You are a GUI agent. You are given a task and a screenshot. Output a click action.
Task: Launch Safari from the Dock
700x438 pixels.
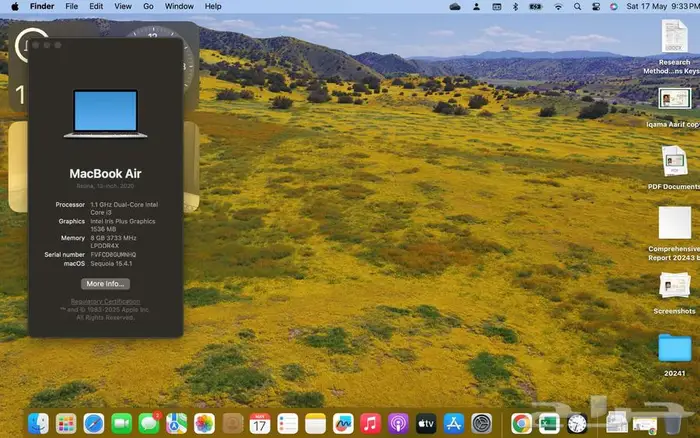point(94,423)
